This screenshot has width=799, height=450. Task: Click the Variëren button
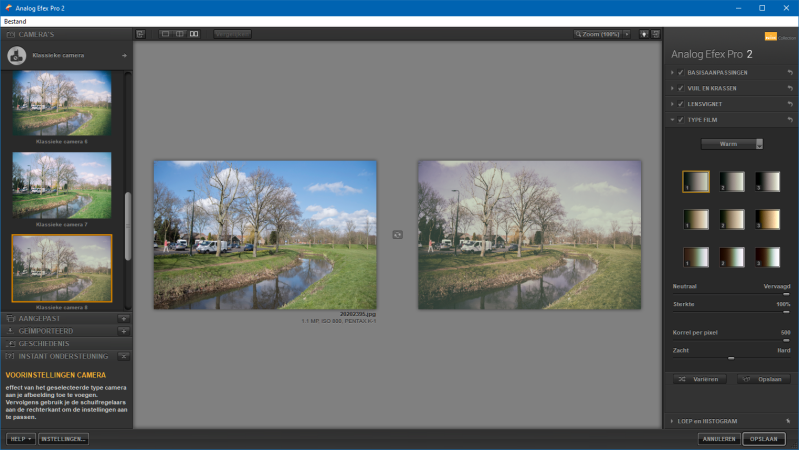(x=700, y=379)
